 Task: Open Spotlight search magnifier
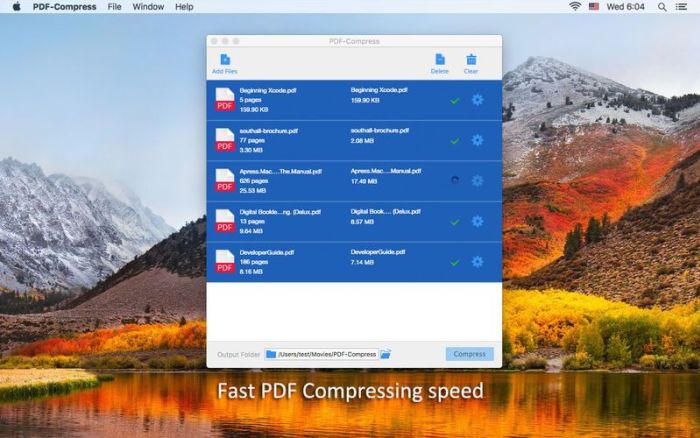[x=662, y=7]
